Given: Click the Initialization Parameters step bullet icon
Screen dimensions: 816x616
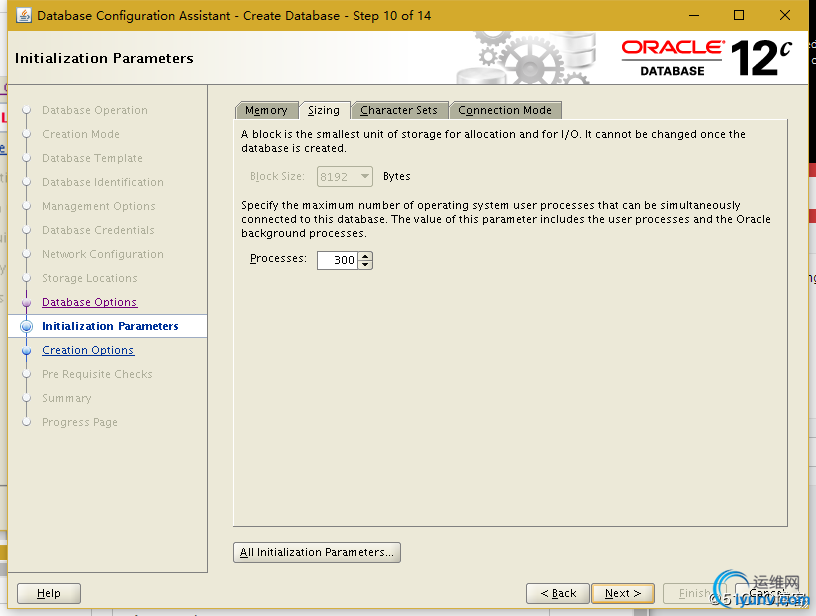Looking at the screenshot, I should tap(27, 326).
